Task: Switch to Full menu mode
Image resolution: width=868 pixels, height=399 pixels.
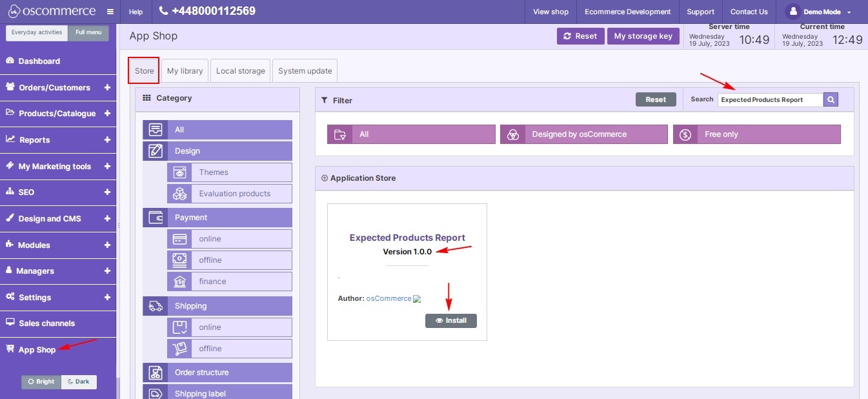Action: click(x=88, y=32)
